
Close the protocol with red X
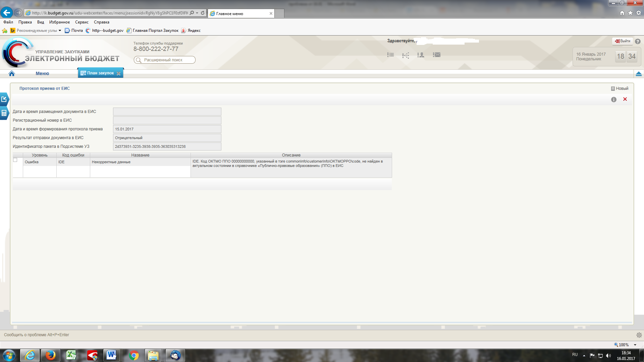pos(625,99)
